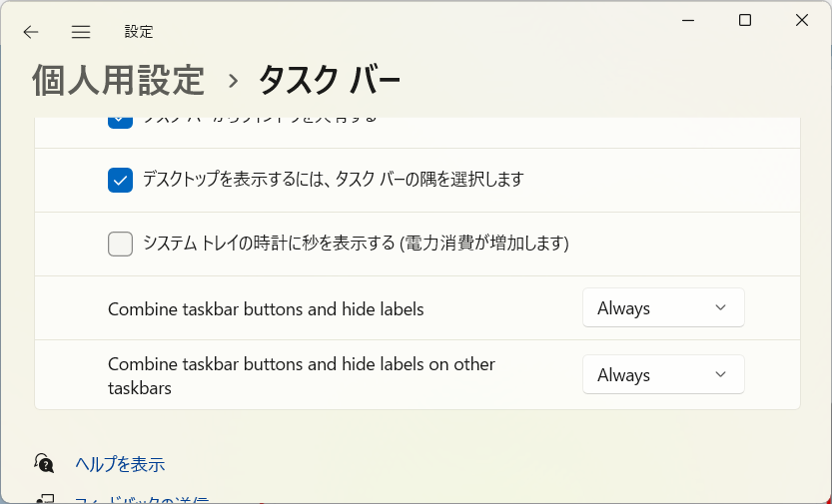Go back using the back arrow icon
The width and height of the screenshot is (832, 504).
pyautogui.click(x=31, y=32)
